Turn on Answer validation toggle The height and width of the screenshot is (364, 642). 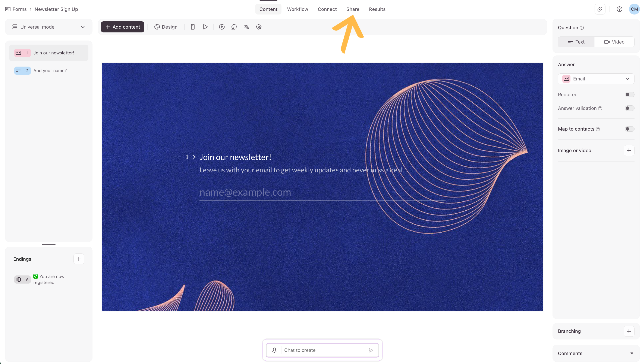(629, 108)
